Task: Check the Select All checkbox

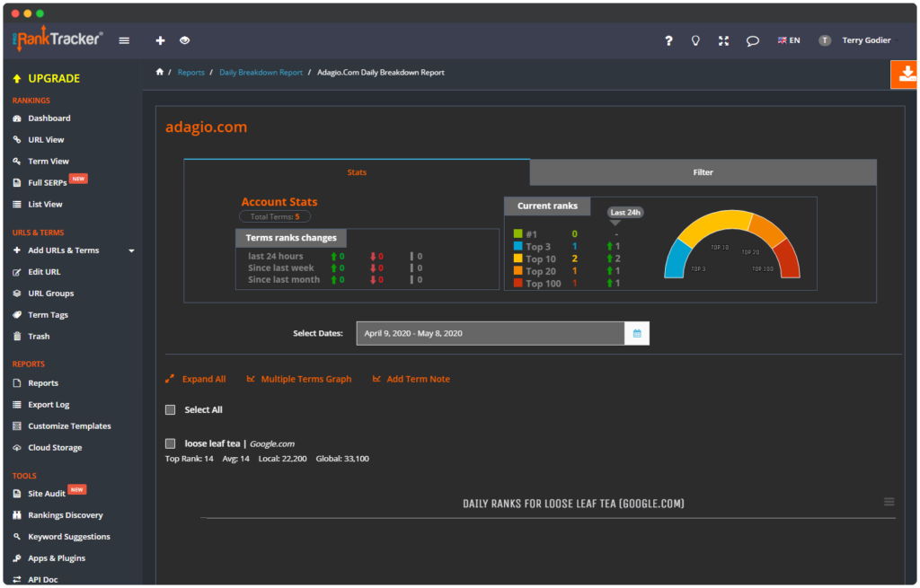Action: [170, 409]
